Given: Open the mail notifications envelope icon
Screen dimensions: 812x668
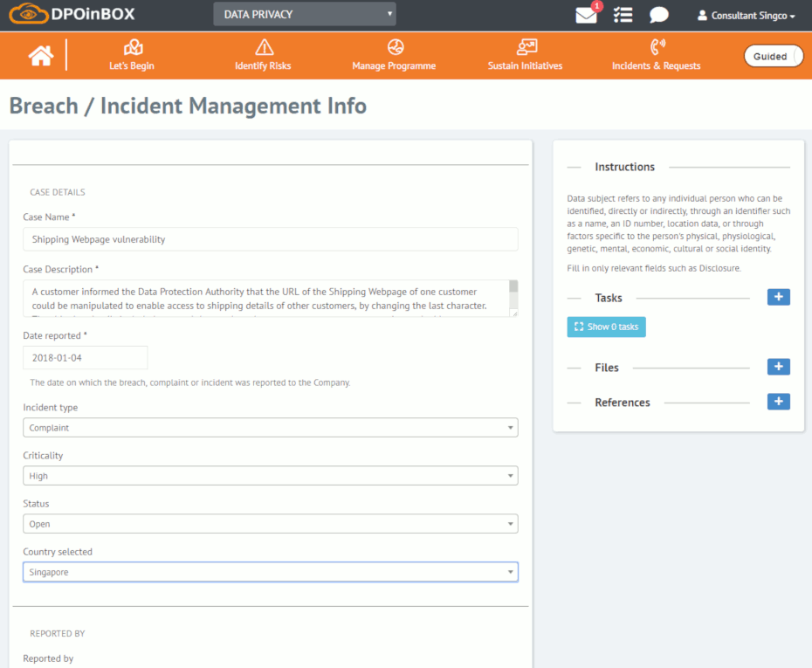Looking at the screenshot, I should coord(586,15).
